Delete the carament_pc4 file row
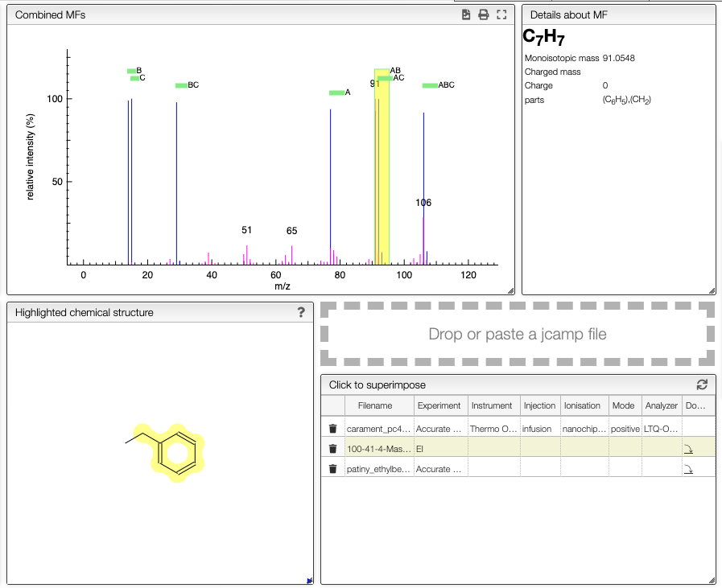 [333, 429]
